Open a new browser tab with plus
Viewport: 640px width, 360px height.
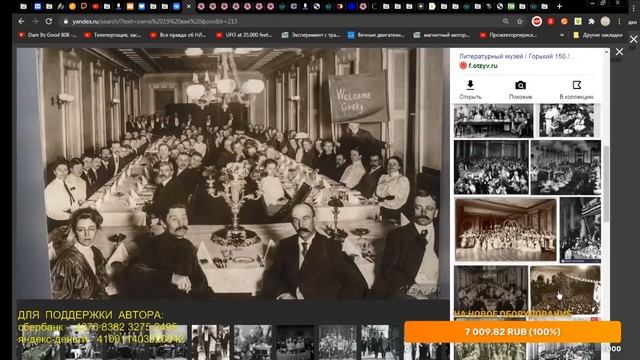click(x=559, y=7)
